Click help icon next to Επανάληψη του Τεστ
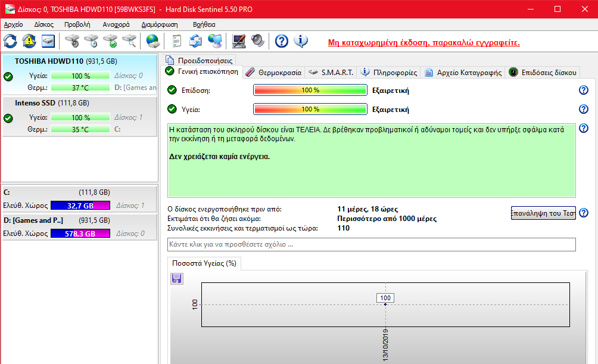This screenshot has width=598, height=364. click(584, 213)
